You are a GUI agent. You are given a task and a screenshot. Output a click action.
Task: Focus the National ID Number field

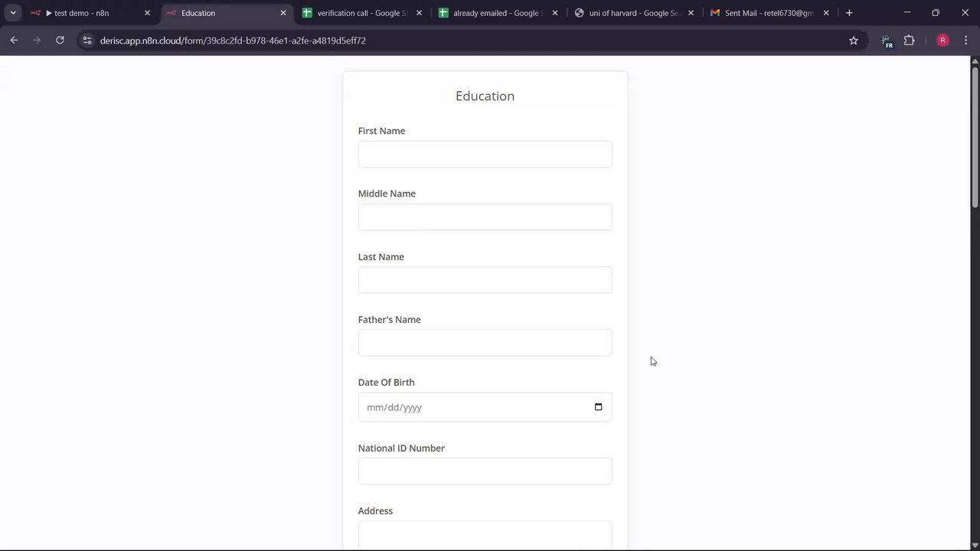click(x=485, y=471)
